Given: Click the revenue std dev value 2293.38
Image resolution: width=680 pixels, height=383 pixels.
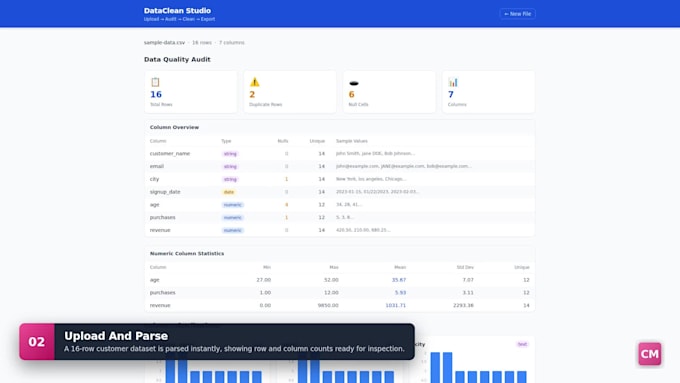Looking at the screenshot, I should pos(463,305).
